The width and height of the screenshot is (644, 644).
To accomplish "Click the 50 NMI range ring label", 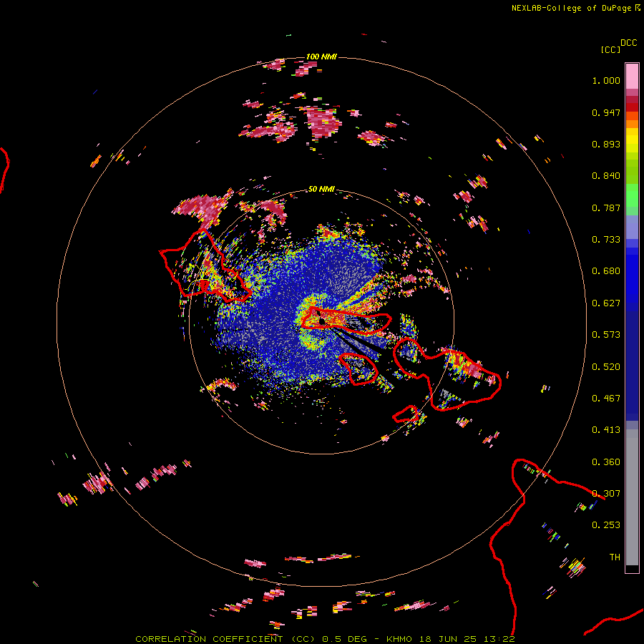I will [321, 189].
